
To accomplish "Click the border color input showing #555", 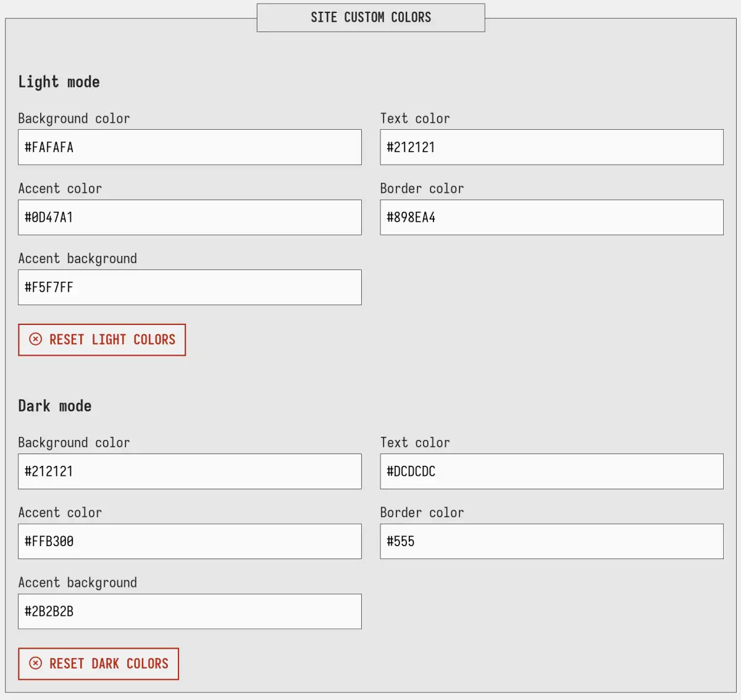I will pyautogui.click(x=551, y=541).
